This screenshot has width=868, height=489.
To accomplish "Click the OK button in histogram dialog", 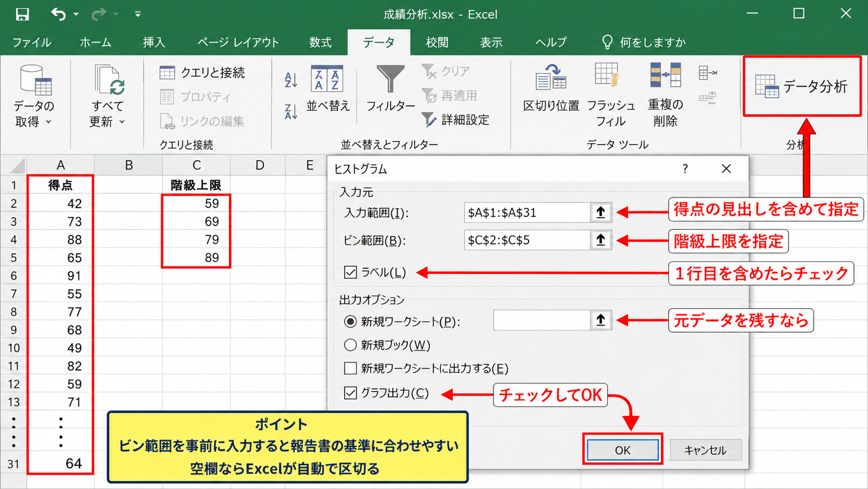I will pos(622,450).
